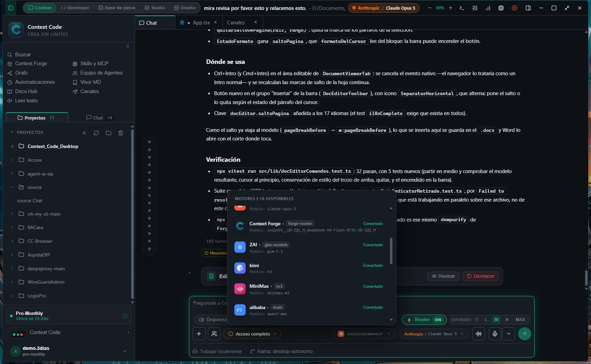
Task: Toggle the Router ON switch
Action: click(x=424, y=319)
